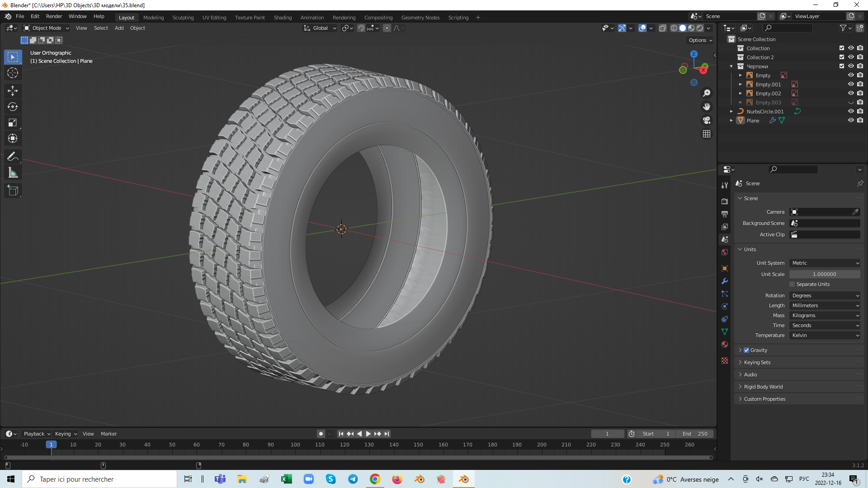Open Length units dropdown
The height and width of the screenshot is (488, 868).
click(x=825, y=305)
